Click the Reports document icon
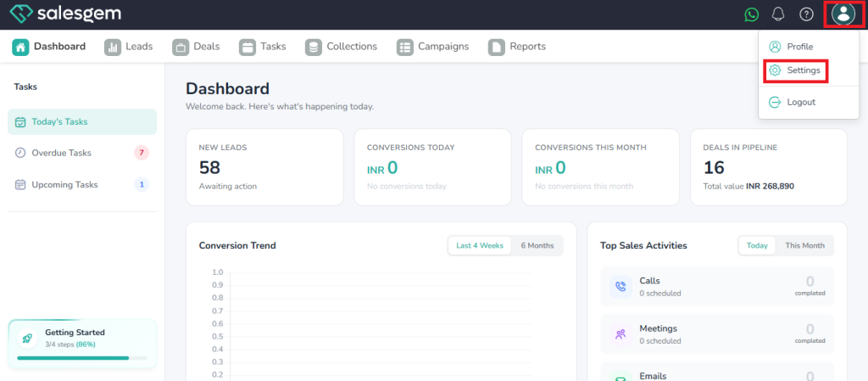Screen dimensions: 868x381 pos(497,47)
